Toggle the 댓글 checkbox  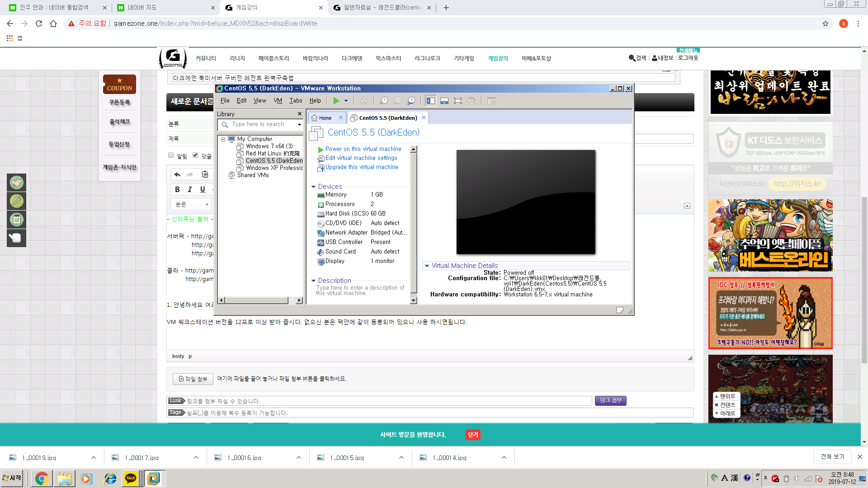195,155
